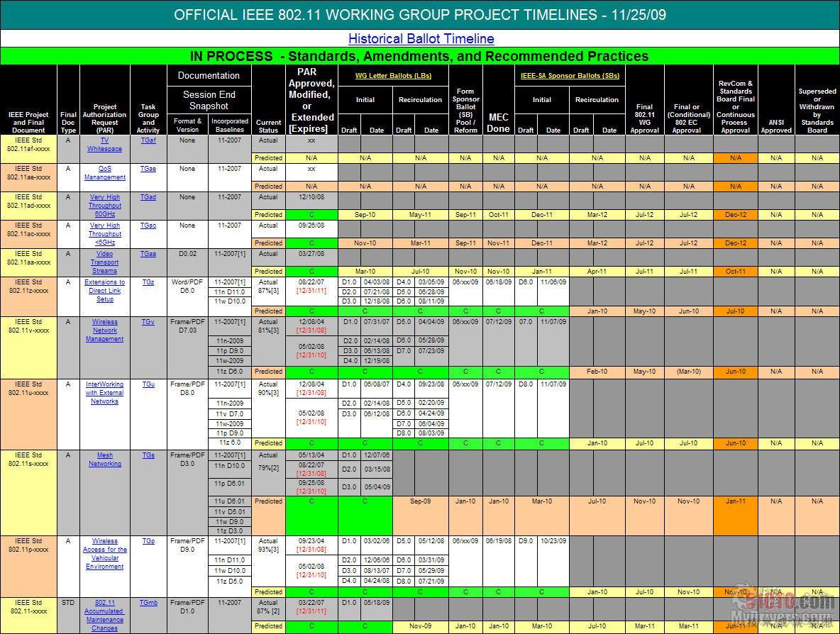Open Very High Throughput <6GHz link
The image size is (840, 634).
pyautogui.click(x=104, y=234)
